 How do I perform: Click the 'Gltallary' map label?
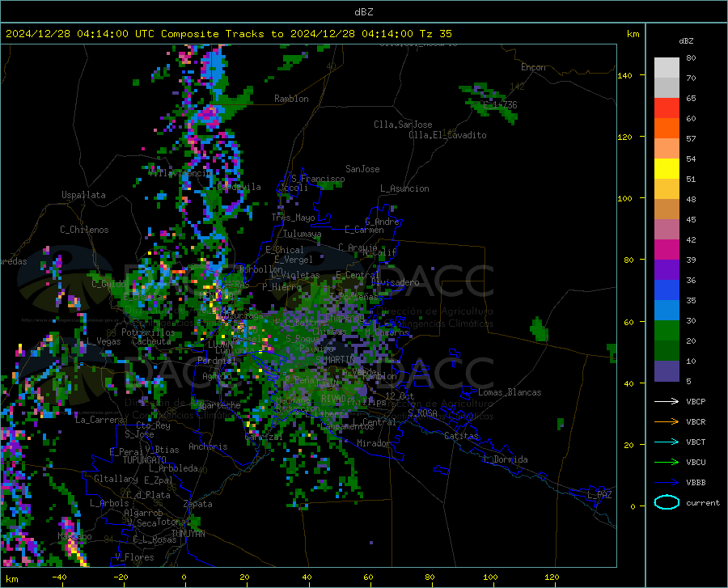[x=116, y=479]
